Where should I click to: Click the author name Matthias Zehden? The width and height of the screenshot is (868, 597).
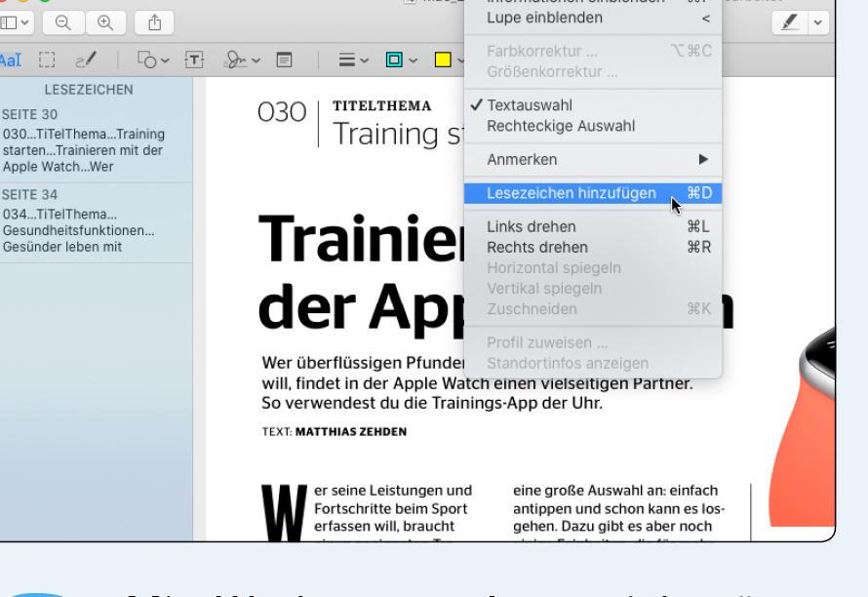pyautogui.click(x=351, y=432)
